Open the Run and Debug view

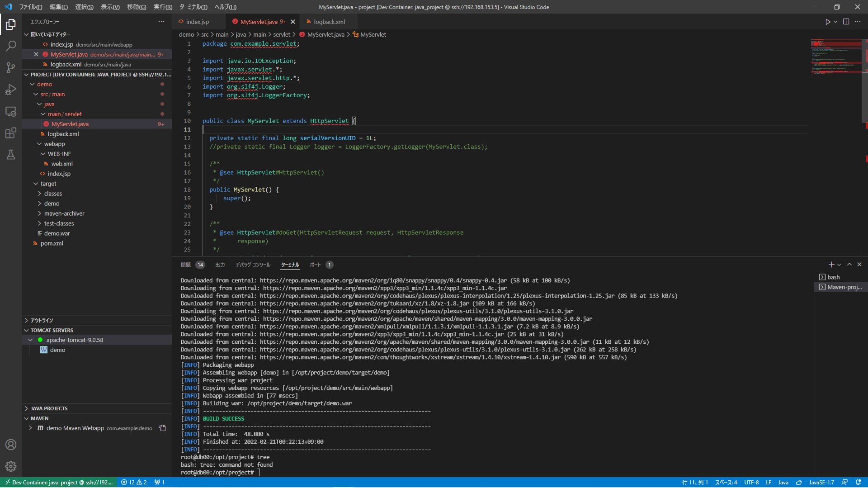click(x=11, y=89)
